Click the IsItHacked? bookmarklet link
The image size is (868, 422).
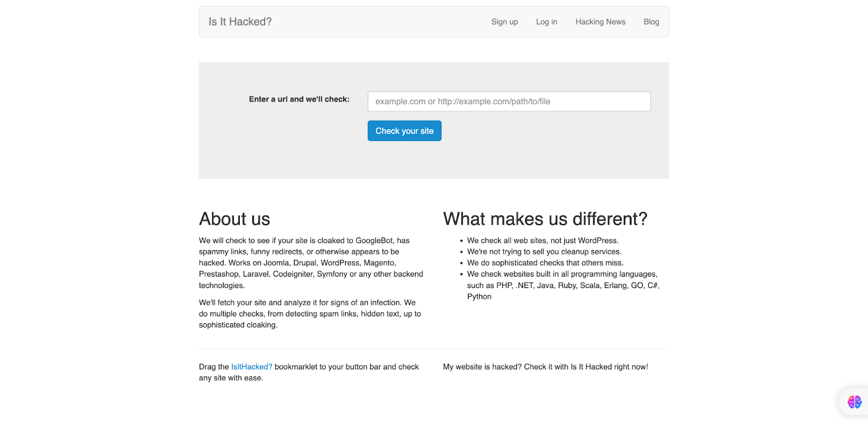252,367
